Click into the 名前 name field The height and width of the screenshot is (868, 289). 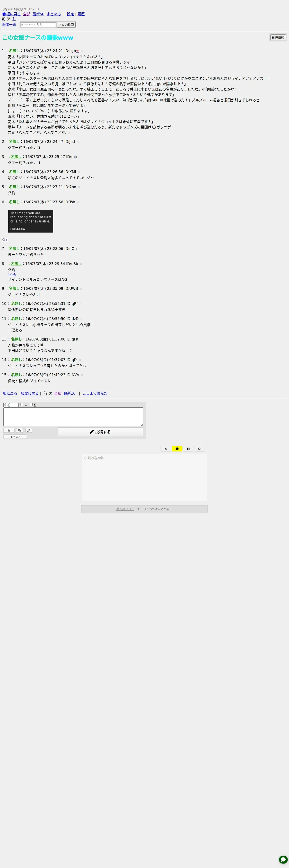pyautogui.click(x=11, y=405)
